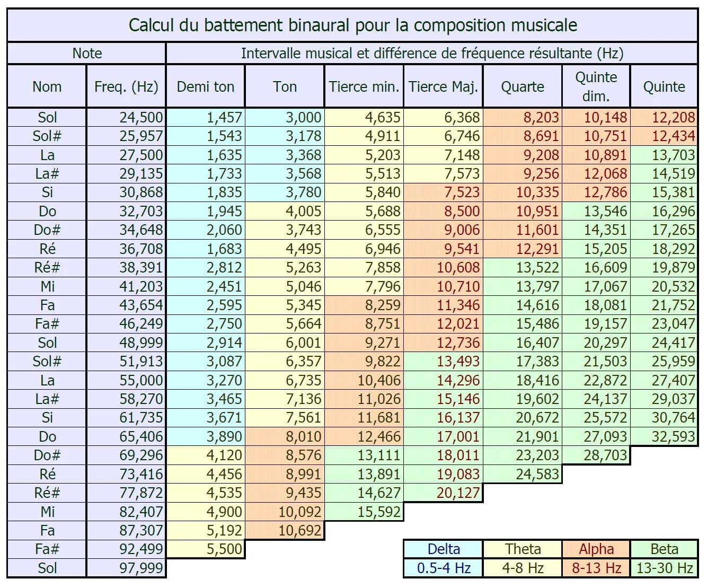Click the cell showing 97,999
Screen dimensions: 707x588
tap(126, 568)
